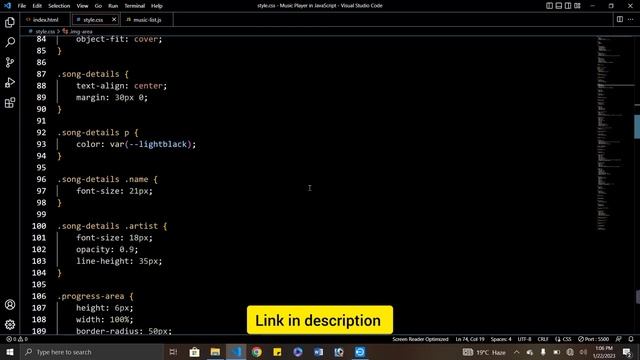The height and width of the screenshot is (360, 640).
Task: Open the Search view in activity bar
Action: [10, 42]
